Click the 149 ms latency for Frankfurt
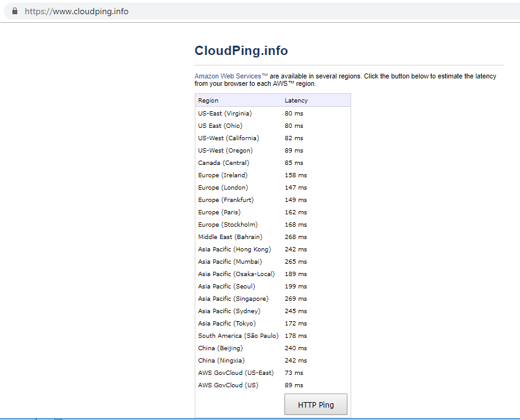Screen dimensions: 520x420 tap(296, 200)
